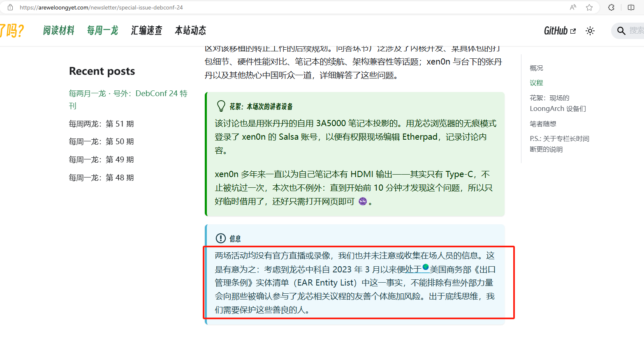
Task: Open the browser extensions puzzle icon
Action: pos(612,7)
